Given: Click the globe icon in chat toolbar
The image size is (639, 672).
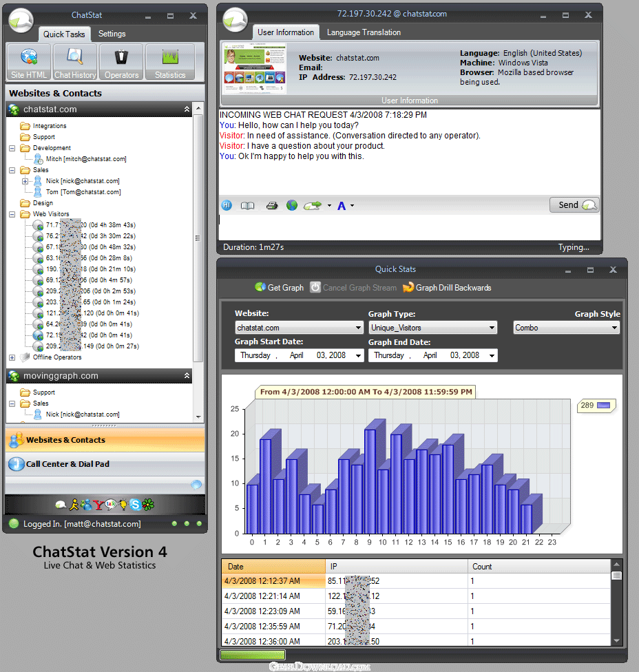Looking at the screenshot, I should tap(292, 205).
